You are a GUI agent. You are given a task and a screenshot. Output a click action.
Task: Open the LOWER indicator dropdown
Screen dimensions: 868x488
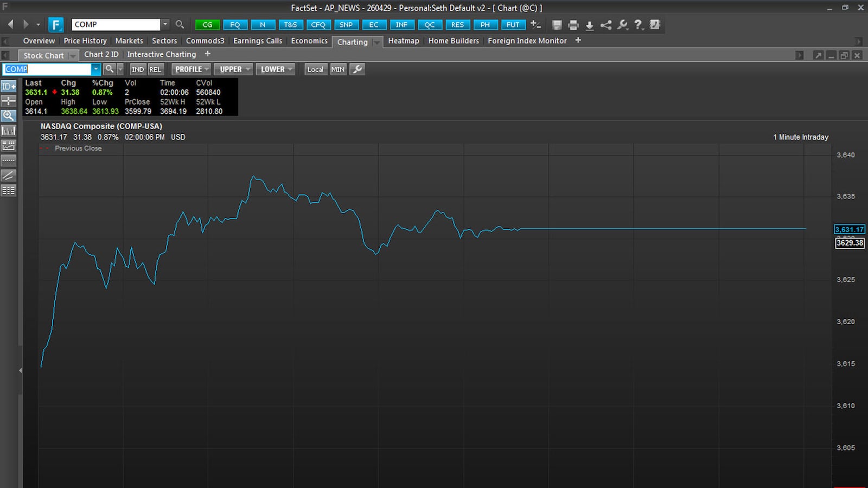275,69
